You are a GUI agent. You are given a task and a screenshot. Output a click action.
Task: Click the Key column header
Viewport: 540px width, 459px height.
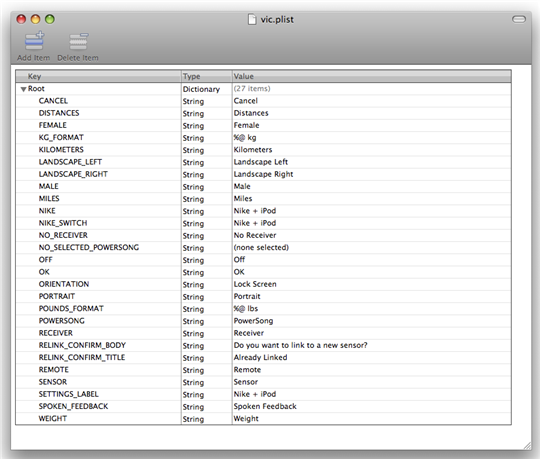point(98,76)
